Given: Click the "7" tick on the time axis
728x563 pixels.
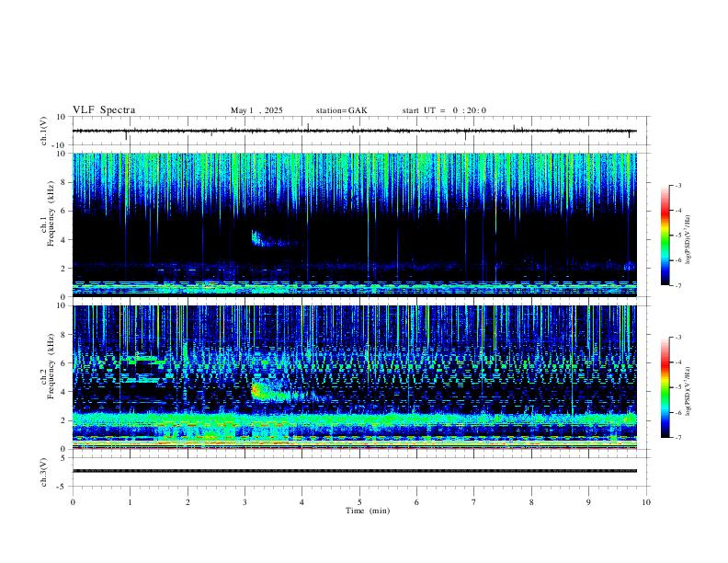Looking at the screenshot, I should coord(474,502).
